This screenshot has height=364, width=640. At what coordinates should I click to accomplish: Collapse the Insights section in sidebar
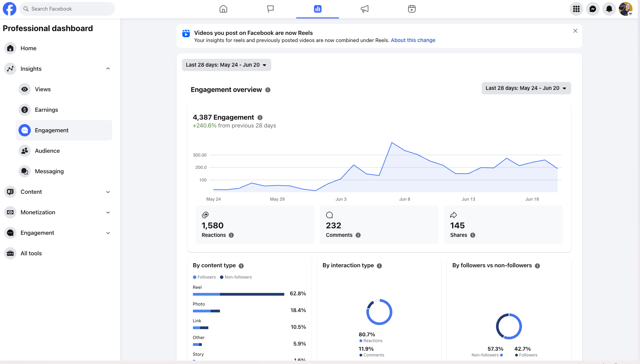coord(108,69)
